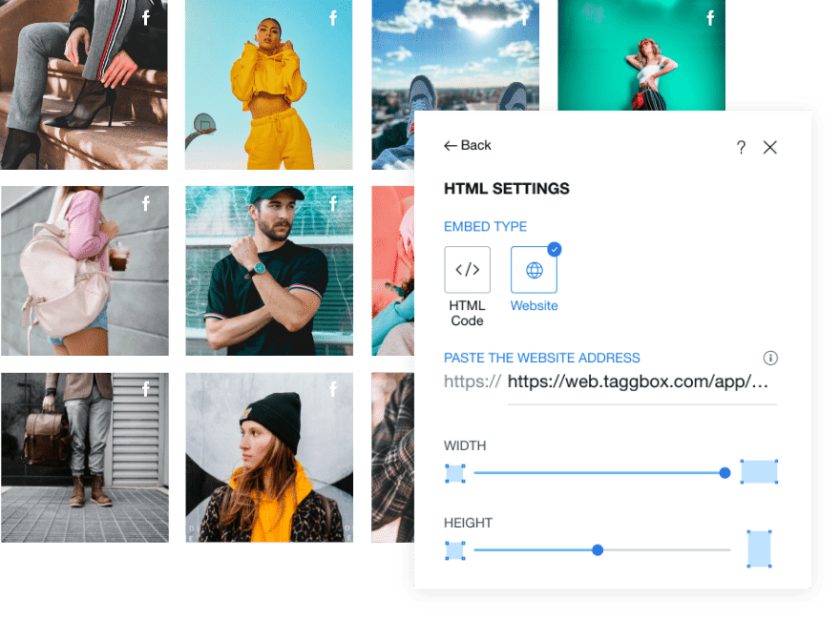The width and height of the screenshot is (840, 620).
Task: Click the Facebook icon on the teal backdrop photo
Action: coord(710,18)
